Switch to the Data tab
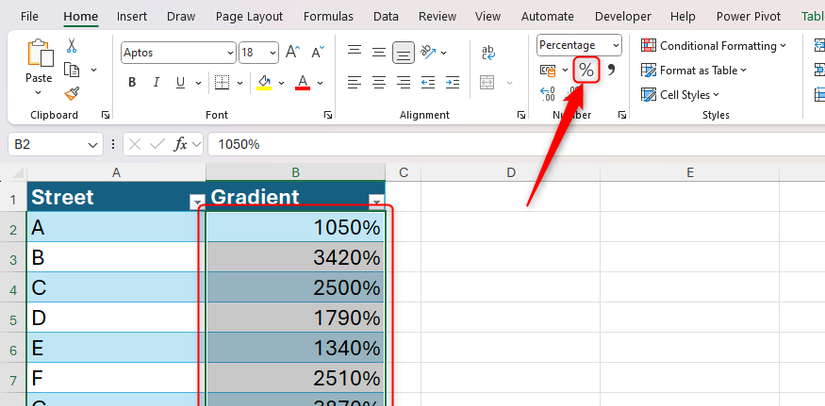The width and height of the screenshot is (825, 406). pos(386,16)
